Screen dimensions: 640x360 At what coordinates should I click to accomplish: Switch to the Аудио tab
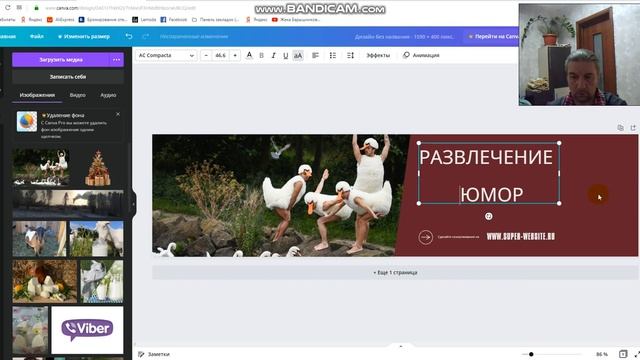(x=108, y=95)
